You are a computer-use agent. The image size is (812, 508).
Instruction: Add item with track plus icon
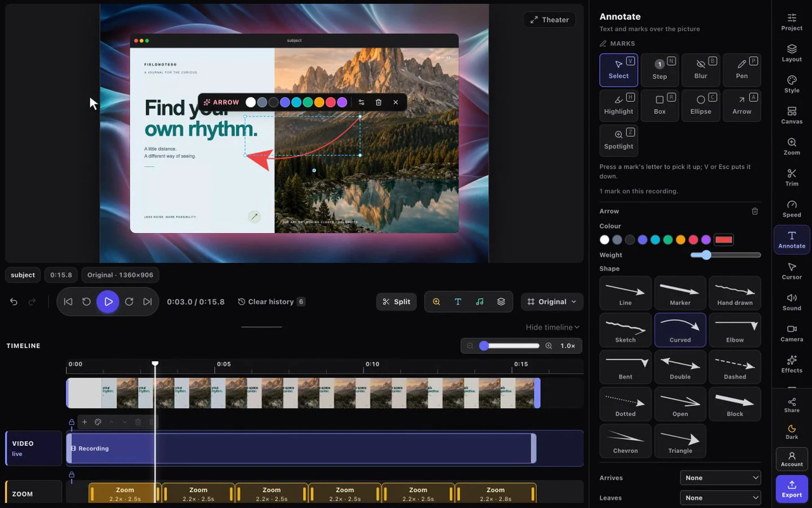tap(85, 422)
